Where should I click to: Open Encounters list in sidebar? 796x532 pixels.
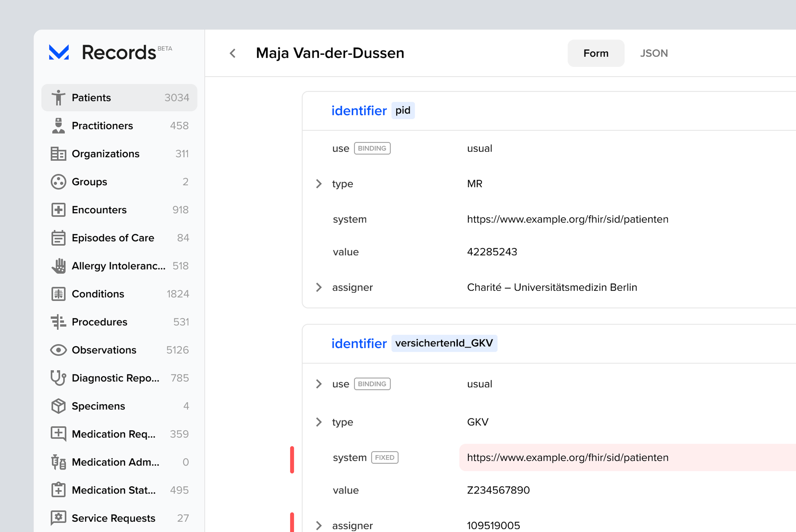(x=99, y=210)
